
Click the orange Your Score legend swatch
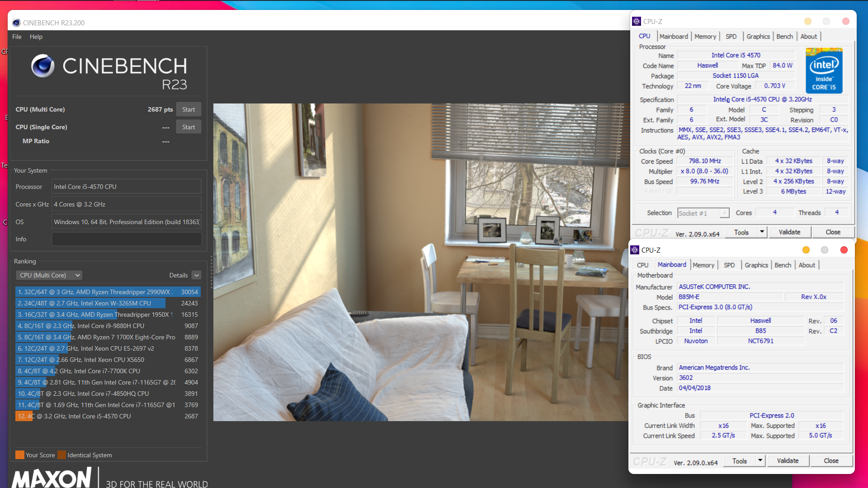click(x=20, y=455)
